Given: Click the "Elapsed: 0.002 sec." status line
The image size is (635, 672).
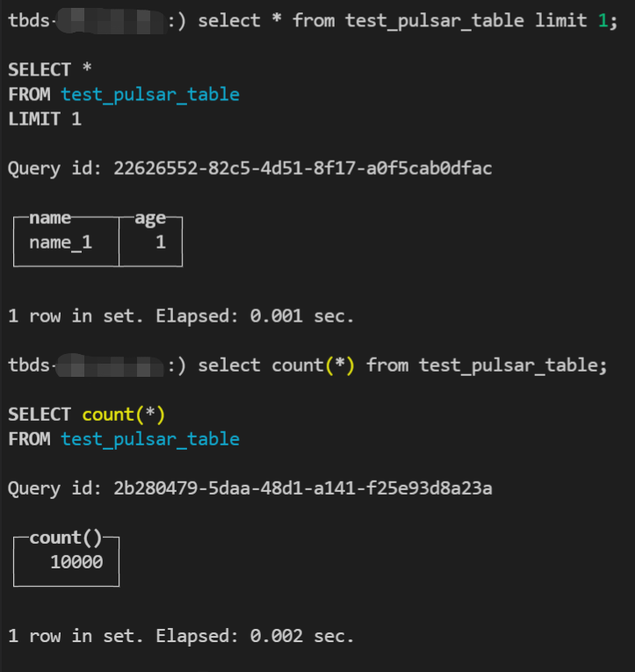Looking at the screenshot, I should 255,635.
